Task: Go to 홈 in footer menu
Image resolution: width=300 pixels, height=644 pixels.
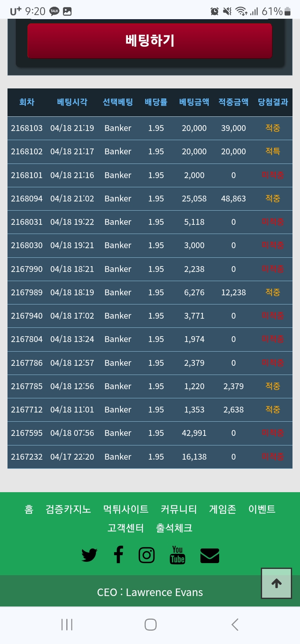Action: [29, 509]
